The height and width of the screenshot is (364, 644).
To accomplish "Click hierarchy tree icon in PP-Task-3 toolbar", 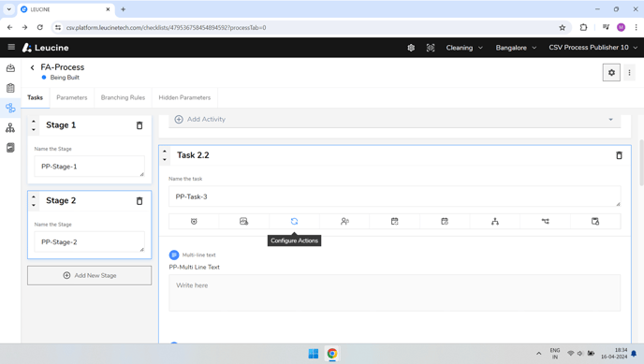I will click(x=495, y=221).
